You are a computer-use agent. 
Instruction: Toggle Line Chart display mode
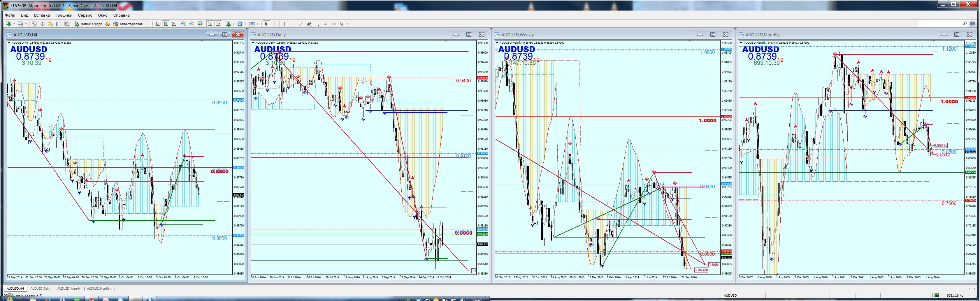pos(174,24)
